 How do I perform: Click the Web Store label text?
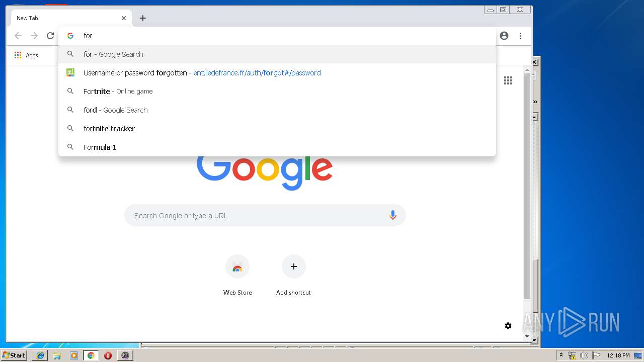pos(237,293)
